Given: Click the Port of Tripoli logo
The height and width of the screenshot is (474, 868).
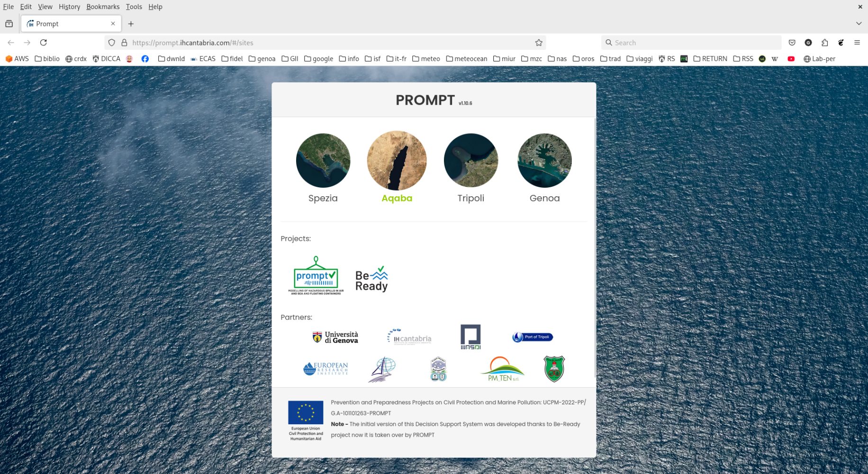Looking at the screenshot, I should coord(532,337).
